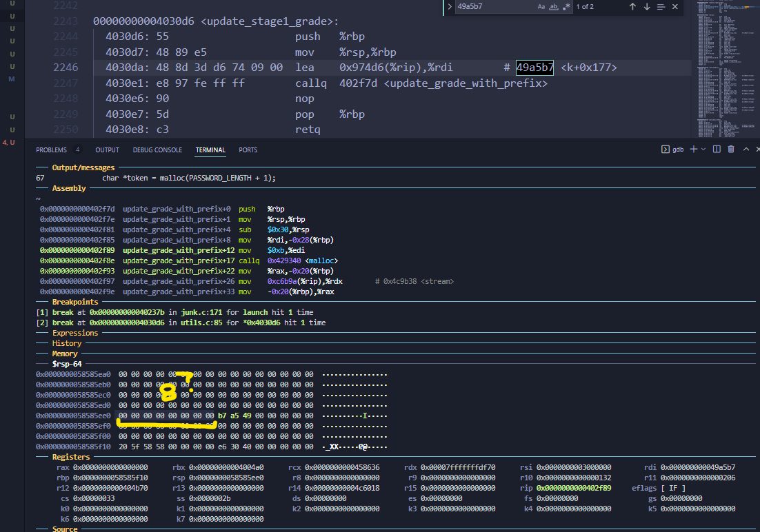This screenshot has height=532, width=760.
Task: Go to previous match arrow
Action: (x=632, y=7)
